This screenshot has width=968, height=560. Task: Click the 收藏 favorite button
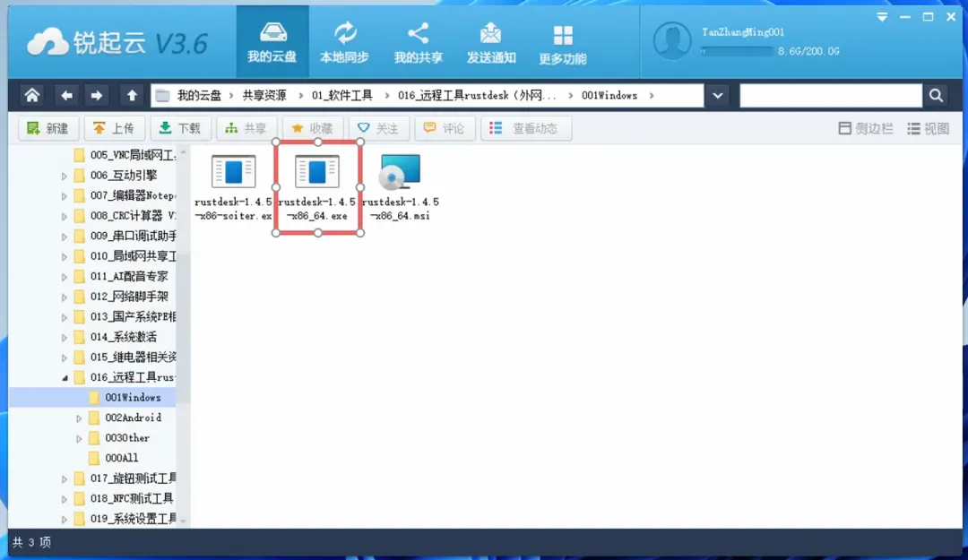pos(313,128)
